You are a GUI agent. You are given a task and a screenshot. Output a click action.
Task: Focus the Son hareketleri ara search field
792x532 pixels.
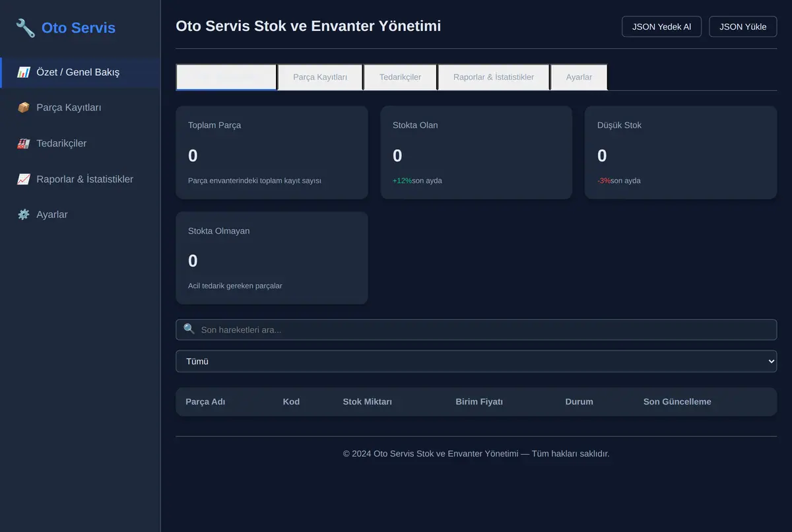(476, 329)
